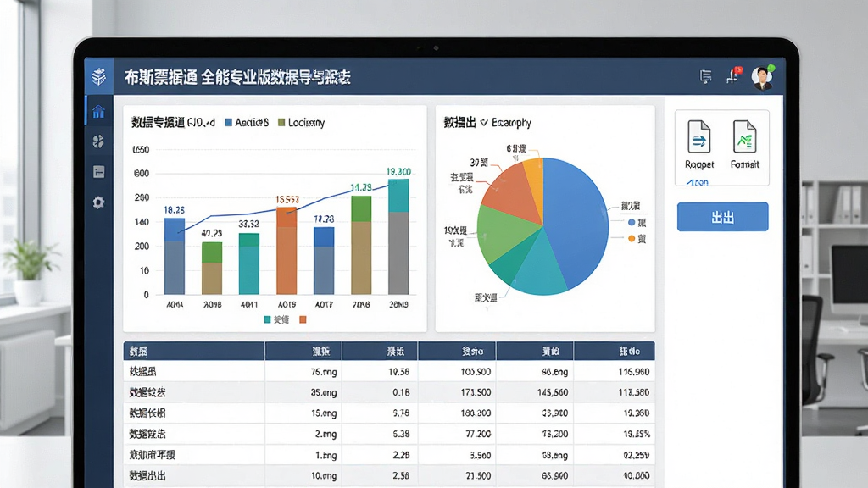This screenshot has width=868, height=488.
Task: Toggle the blue Aactia6 legend swatch
Action: point(229,122)
